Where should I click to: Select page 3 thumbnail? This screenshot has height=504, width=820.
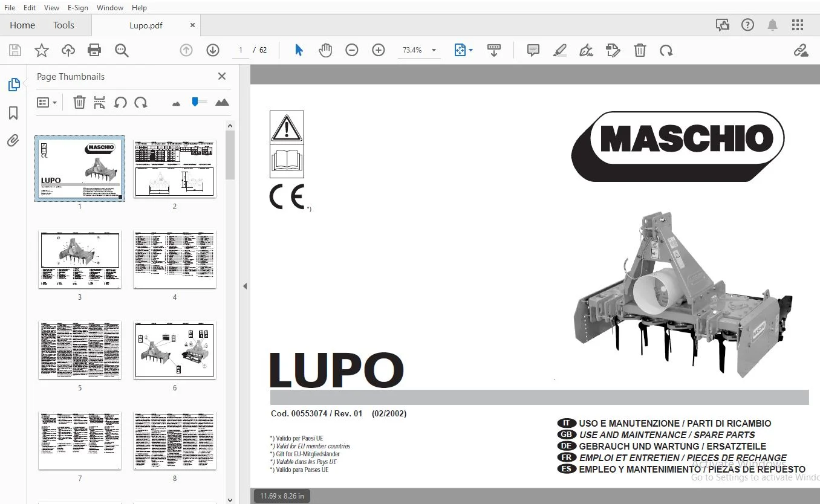click(79, 259)
